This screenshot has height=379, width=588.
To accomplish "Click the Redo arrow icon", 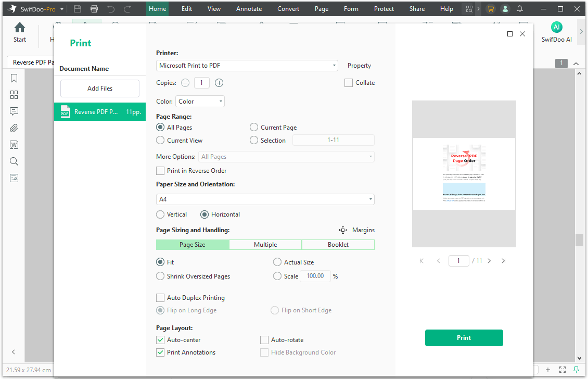I will click(x=127, y=9).
